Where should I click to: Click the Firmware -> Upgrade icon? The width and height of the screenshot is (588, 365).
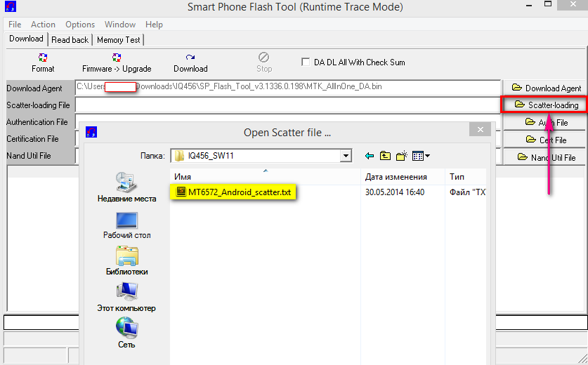pos(117,62)
